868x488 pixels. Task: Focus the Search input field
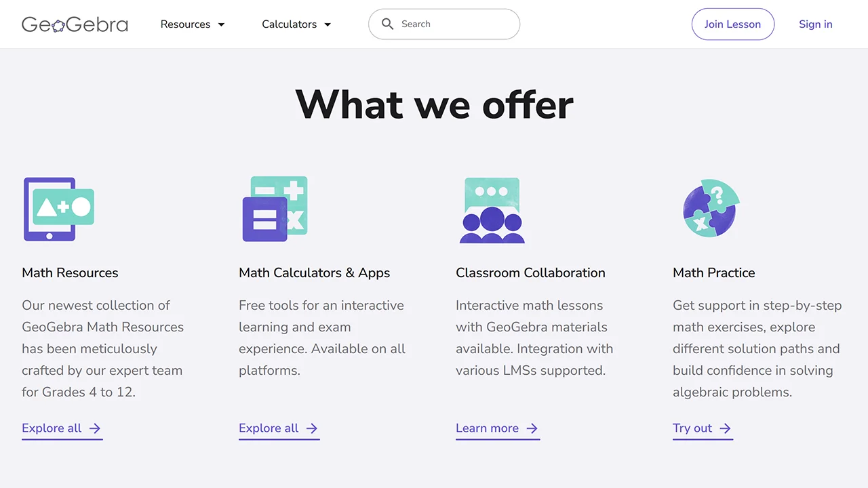(454, 24)
